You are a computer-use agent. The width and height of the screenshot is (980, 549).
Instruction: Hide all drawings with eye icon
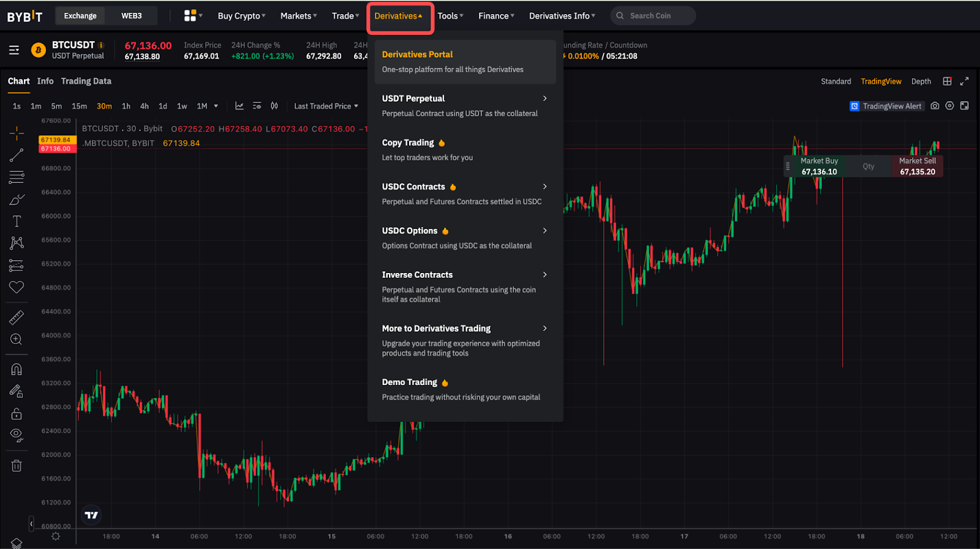coord(17,435)
